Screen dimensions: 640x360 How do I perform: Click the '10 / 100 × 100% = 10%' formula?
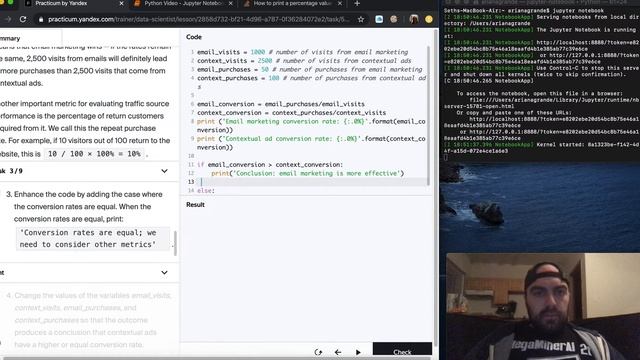coord(94,154)
